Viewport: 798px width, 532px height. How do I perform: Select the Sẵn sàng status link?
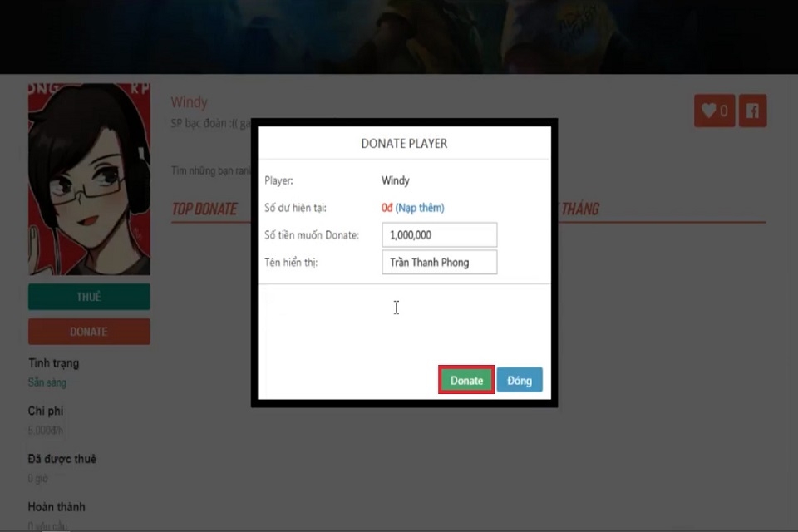[x=49, y=382]
